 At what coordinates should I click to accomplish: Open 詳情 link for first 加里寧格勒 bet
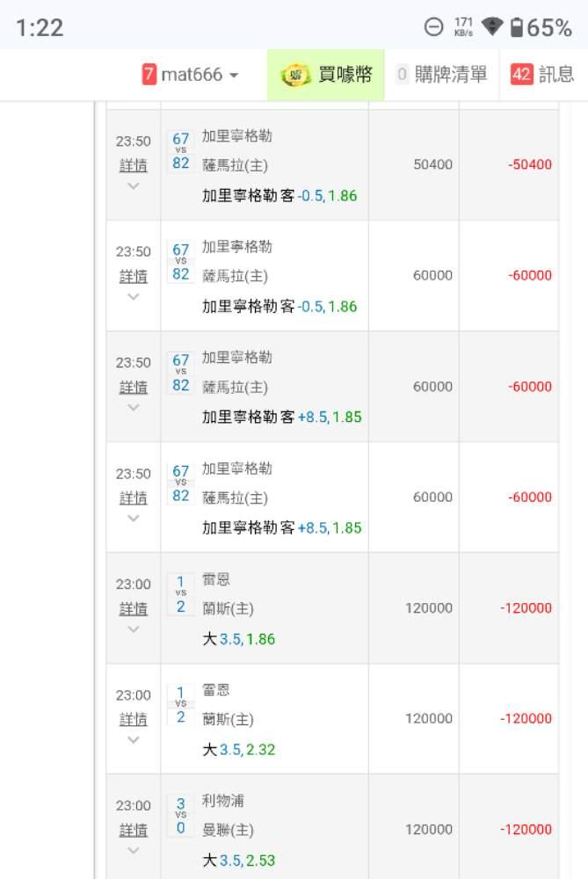coord(134,165)
